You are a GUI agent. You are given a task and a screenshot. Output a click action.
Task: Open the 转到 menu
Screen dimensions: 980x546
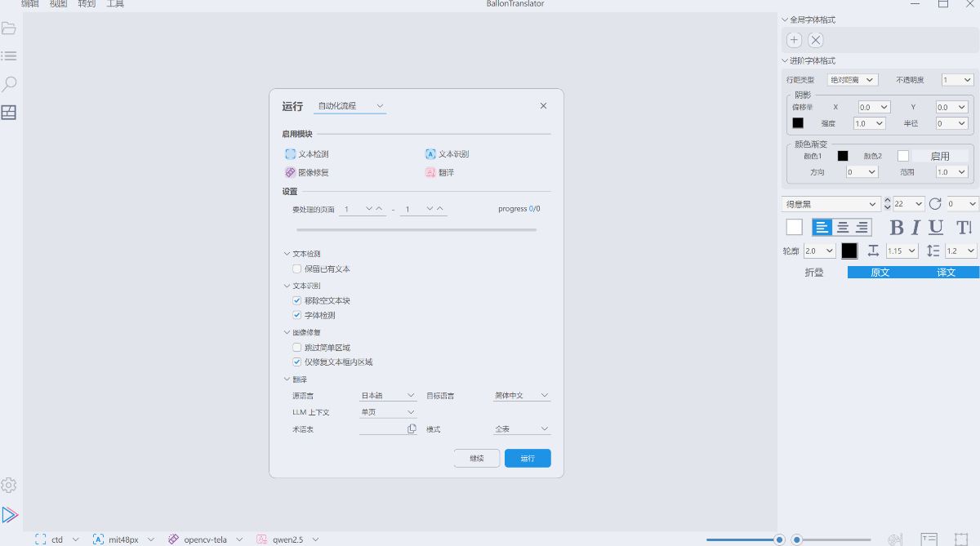click(x=87, y=4)
